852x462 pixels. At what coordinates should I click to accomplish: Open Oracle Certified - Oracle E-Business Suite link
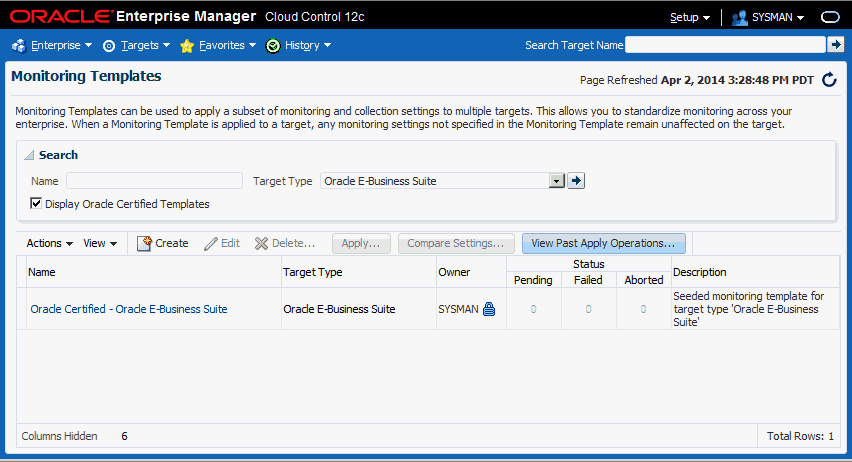pyautogui.click(x=129, y=309)
